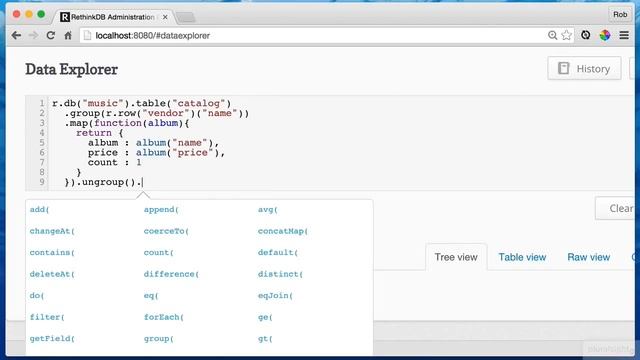Go back using browser back arrow

click(x=16, y=36)
